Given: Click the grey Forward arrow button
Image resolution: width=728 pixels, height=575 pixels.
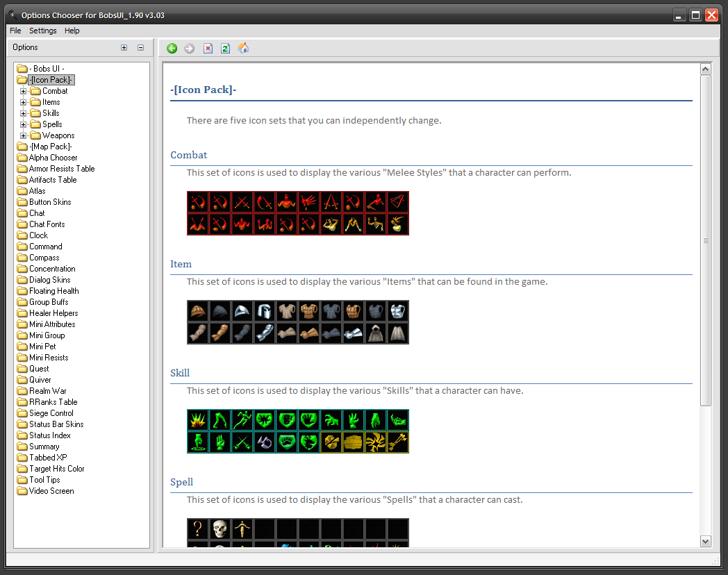Looking at the screenshot, I should click(x=190, y=49).
